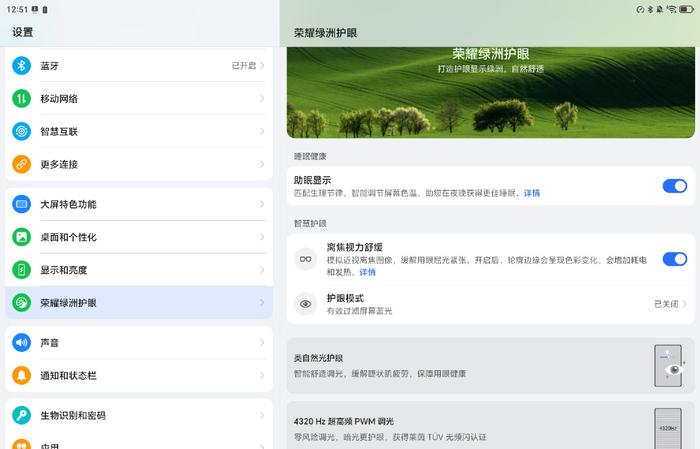
Task: Tap the Bluetooth status bar icon
Action: (x=650, y=9)
